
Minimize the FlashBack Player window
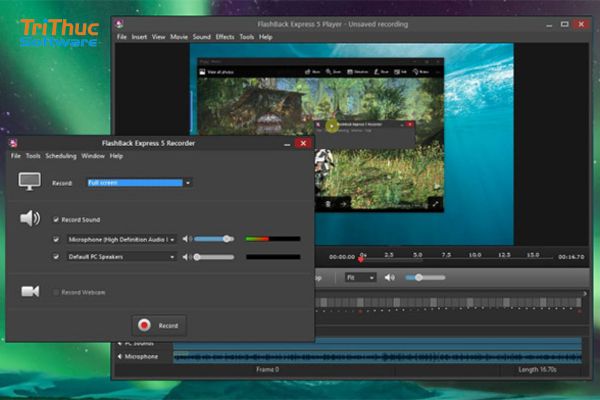click(x=549, y=25)
